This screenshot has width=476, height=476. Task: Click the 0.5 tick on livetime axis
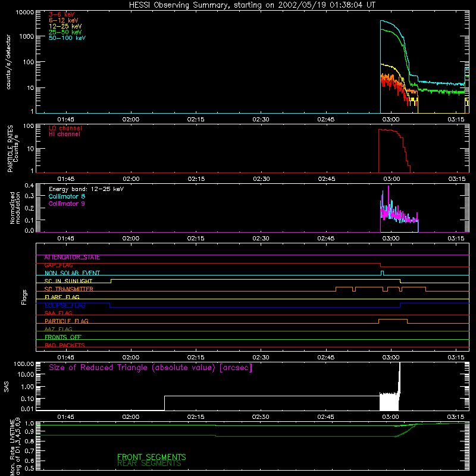[30, 469]
